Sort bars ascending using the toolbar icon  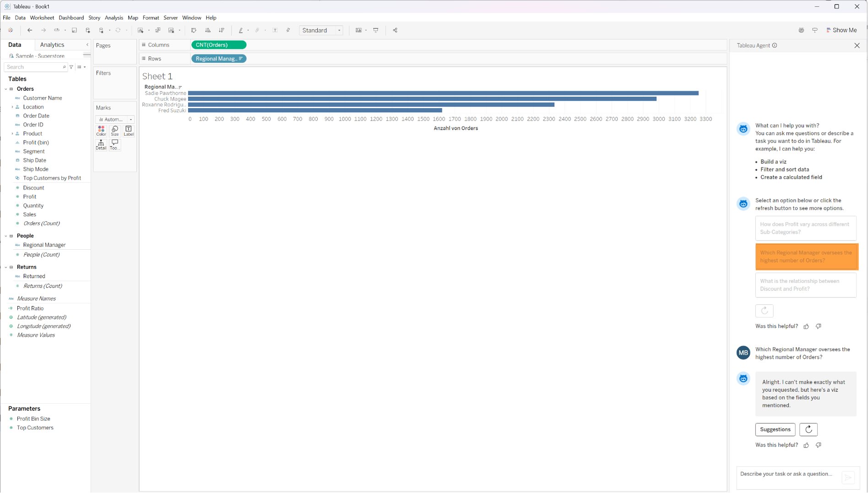[208, 30]
